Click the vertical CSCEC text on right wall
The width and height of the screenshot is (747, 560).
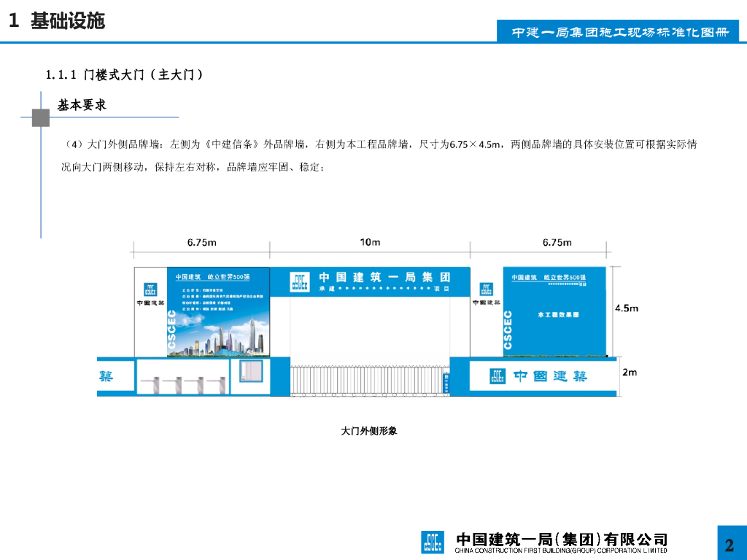click(508, 328)
